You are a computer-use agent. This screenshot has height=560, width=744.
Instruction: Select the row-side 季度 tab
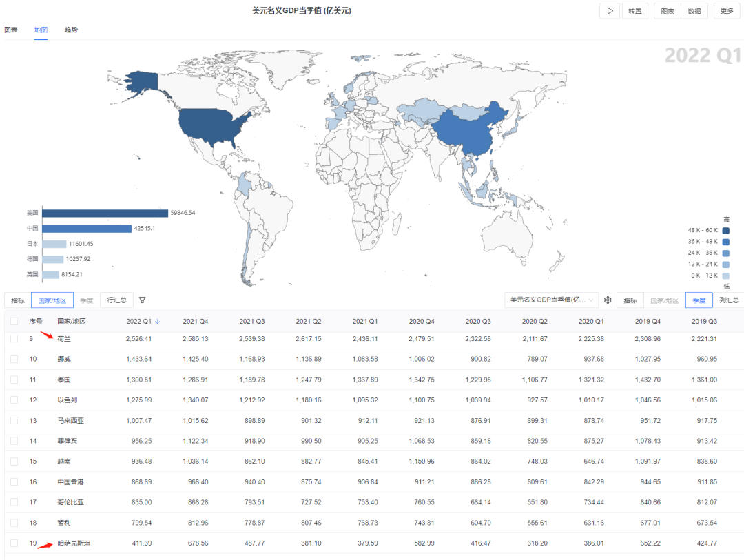[x=86, y=300]
